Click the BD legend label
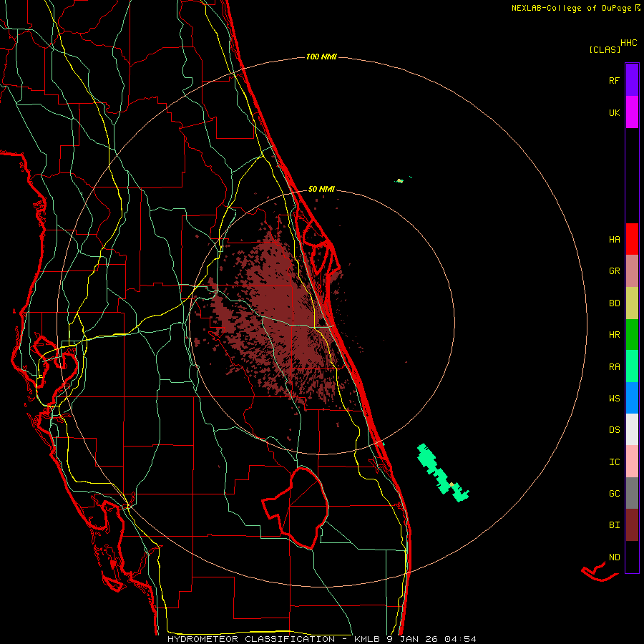 pos(614,303)
